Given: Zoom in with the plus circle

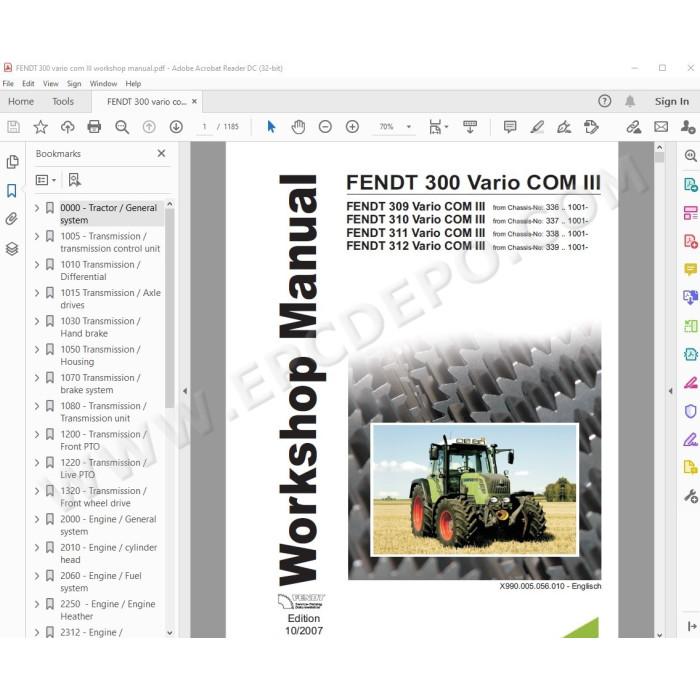Looking at the screenshot, I should pos(352,127).
